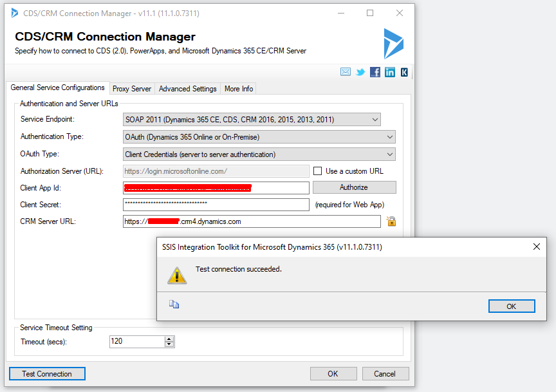
Task: Focus the Client Secret field
Action: 216,205
